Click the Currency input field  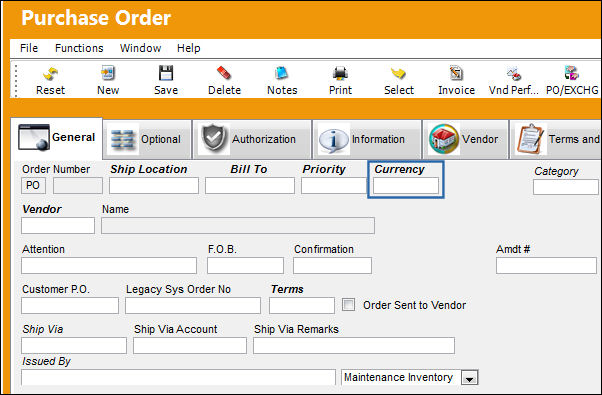[406, 186]
